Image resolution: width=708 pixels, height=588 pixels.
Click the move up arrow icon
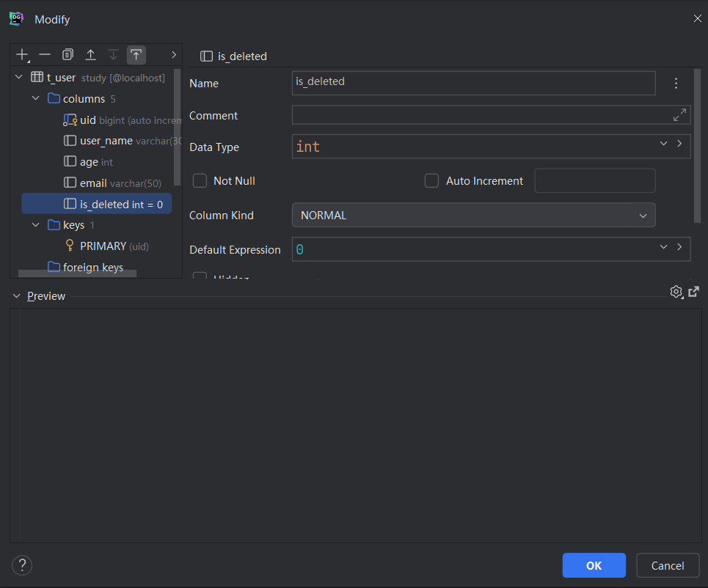click(90, 55)
